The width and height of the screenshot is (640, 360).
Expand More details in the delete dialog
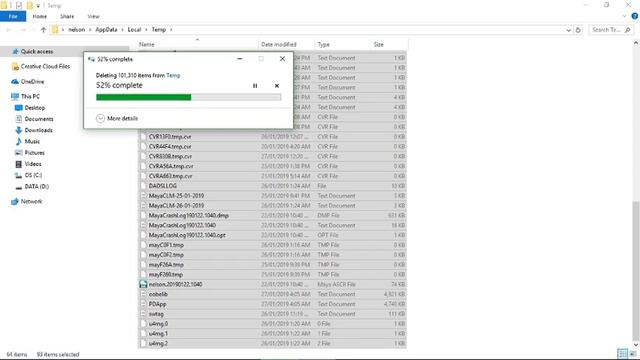117,118
